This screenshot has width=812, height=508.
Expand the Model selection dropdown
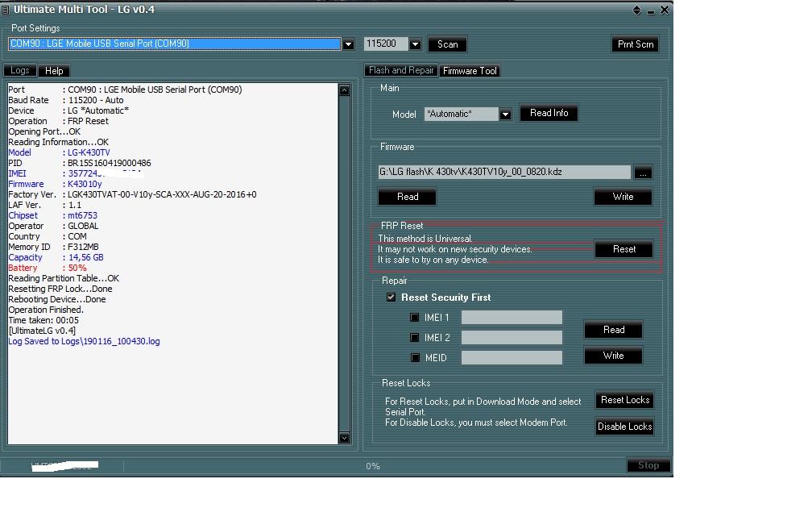click(505, 114)
